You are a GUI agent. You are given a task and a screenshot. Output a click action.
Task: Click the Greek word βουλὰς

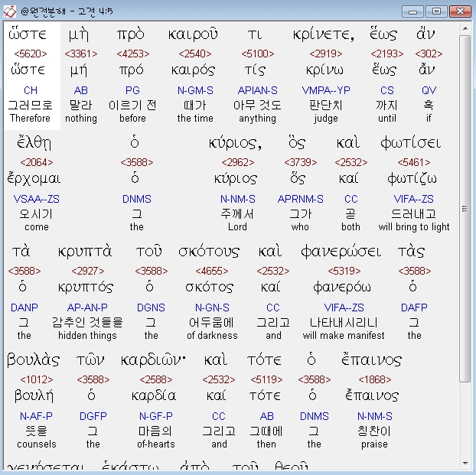click(34, 360)
